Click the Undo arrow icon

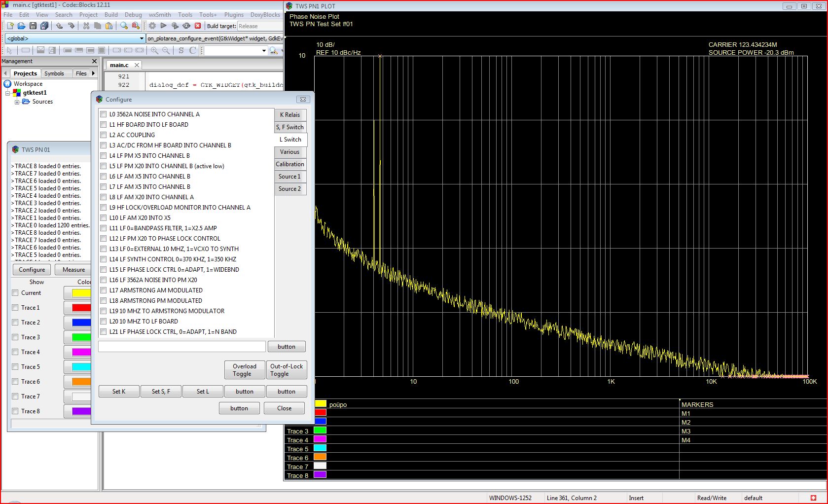[x=59, y=26]
